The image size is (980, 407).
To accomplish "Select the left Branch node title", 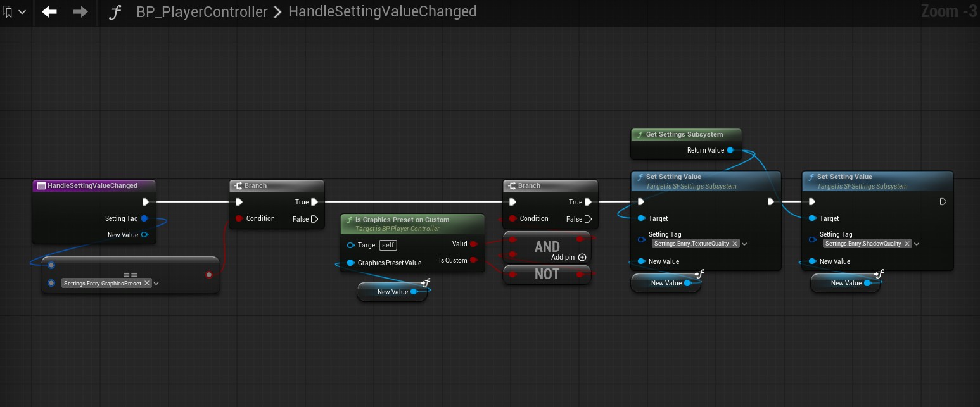I will [x=255, y=185].
